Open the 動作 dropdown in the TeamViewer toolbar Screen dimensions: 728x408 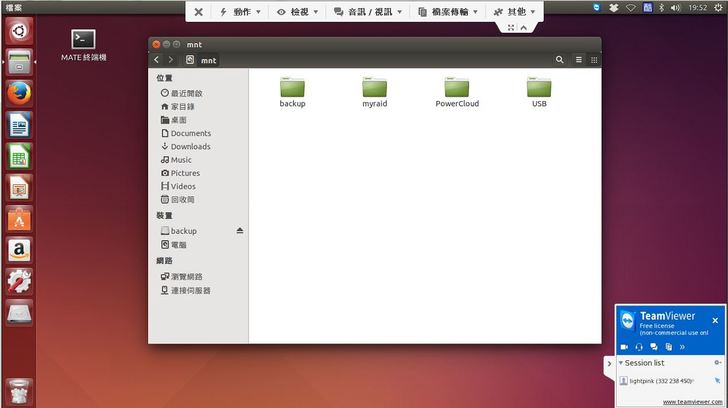coord(240,12)
